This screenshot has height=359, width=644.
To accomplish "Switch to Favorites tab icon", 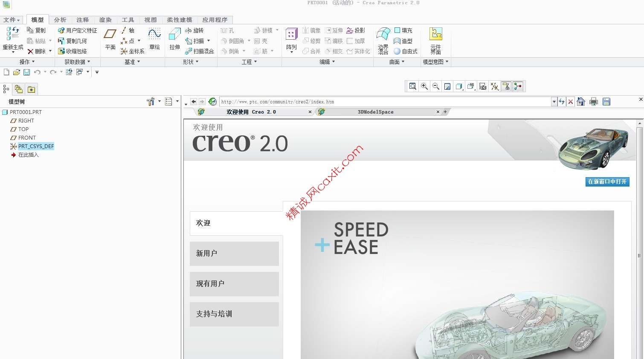I will [x=31, y=89].
